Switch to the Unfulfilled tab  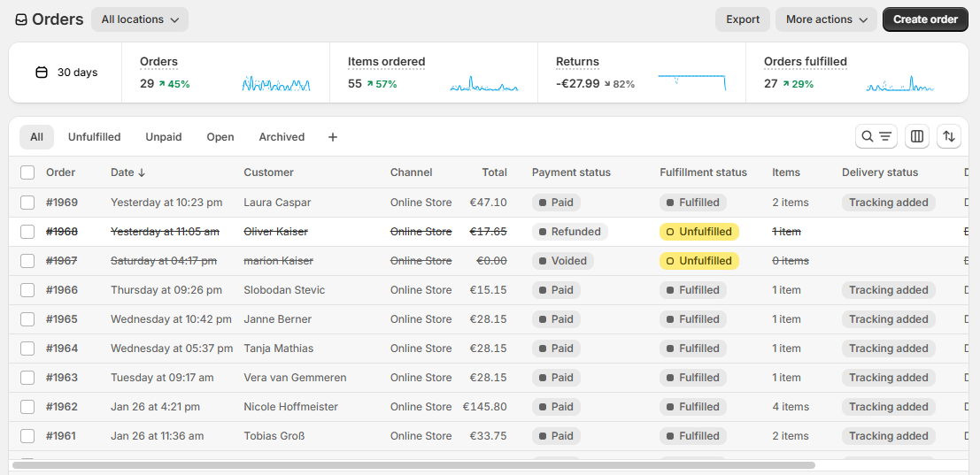95,137
